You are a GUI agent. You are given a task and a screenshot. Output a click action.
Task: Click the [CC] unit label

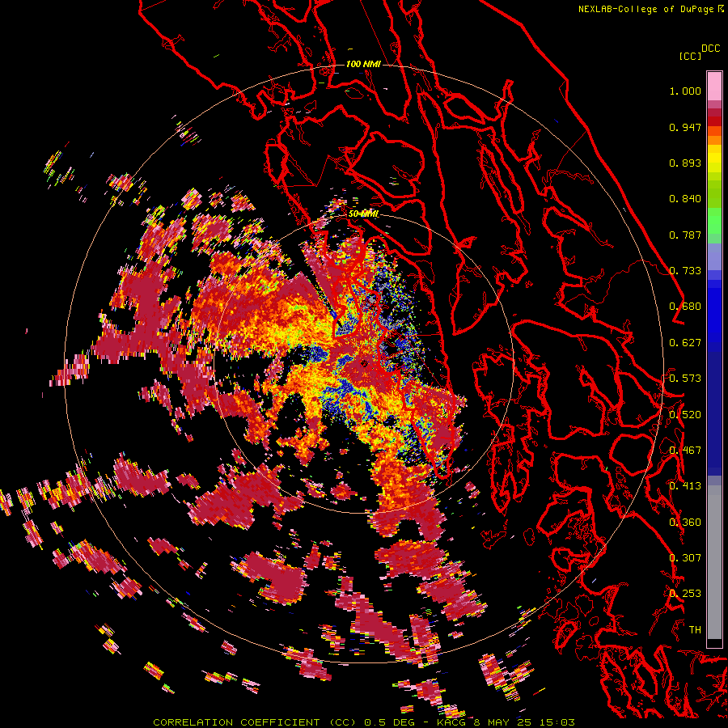(690, 56)
